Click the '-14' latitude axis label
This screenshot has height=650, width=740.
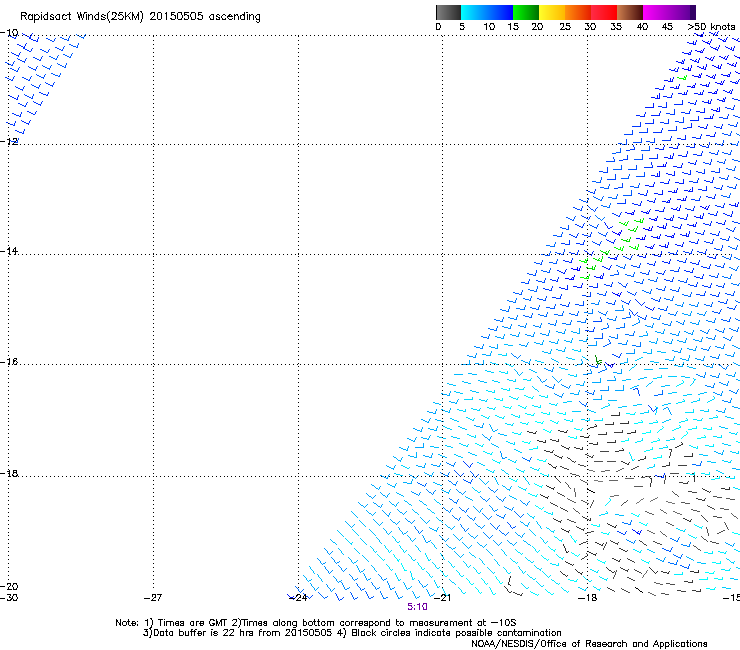9,251
